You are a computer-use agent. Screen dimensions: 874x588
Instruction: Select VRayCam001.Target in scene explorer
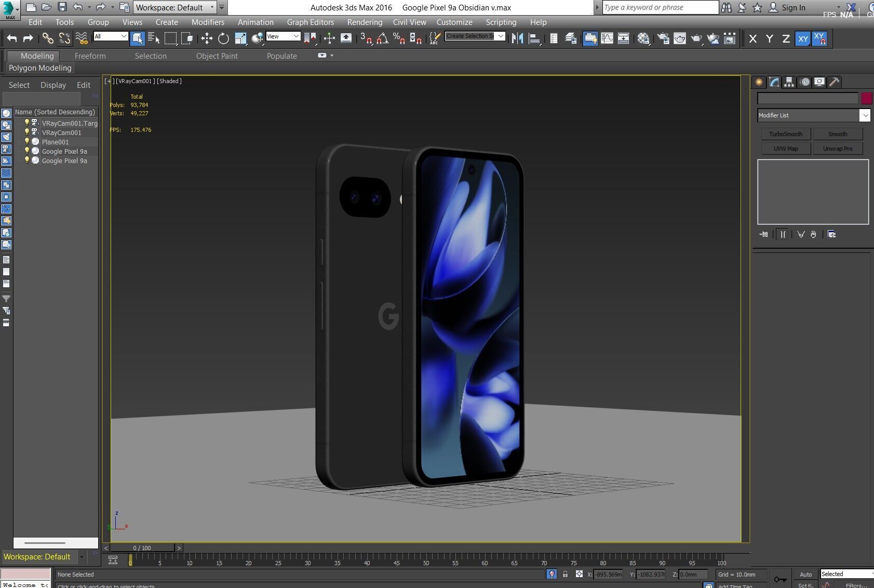69,124
